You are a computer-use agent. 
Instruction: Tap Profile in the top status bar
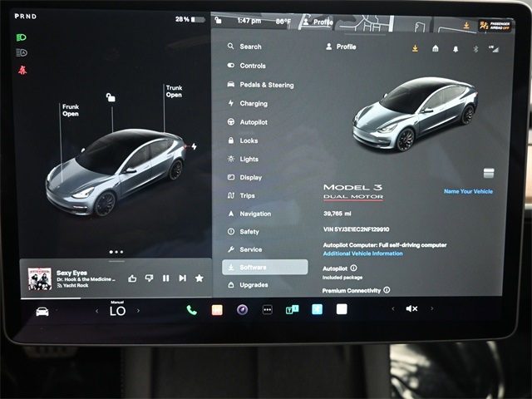[x=318, y=22]
